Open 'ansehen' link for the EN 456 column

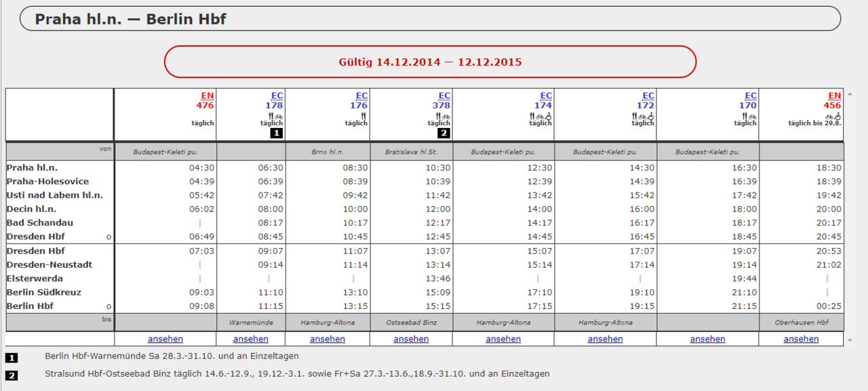pos(801,339)
